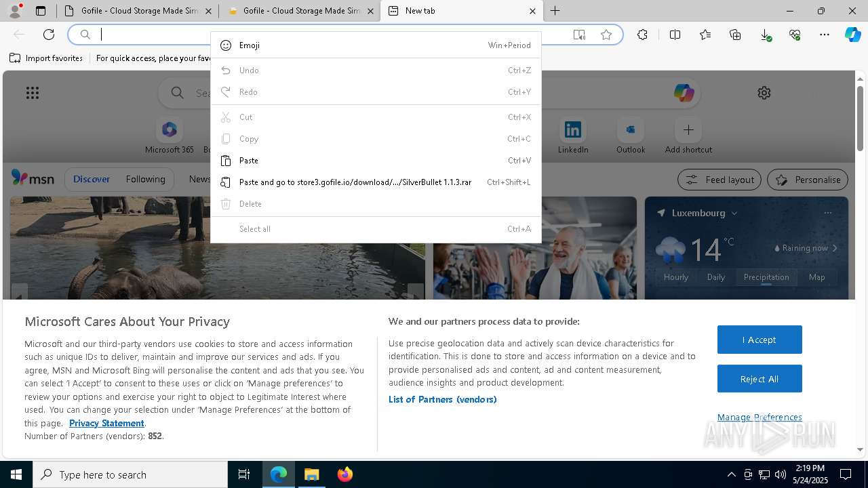Refresh the page with reload icon
The width and height of the screenshot is (868, 488).
(x=49, y=35)
